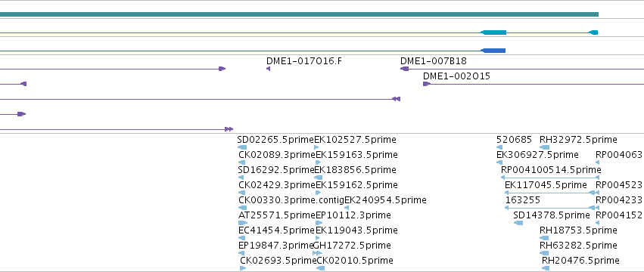This screenshot has width=644, height=272.
Task: Click the CK02089.3prime EST arrow
Action: [241, 162]
